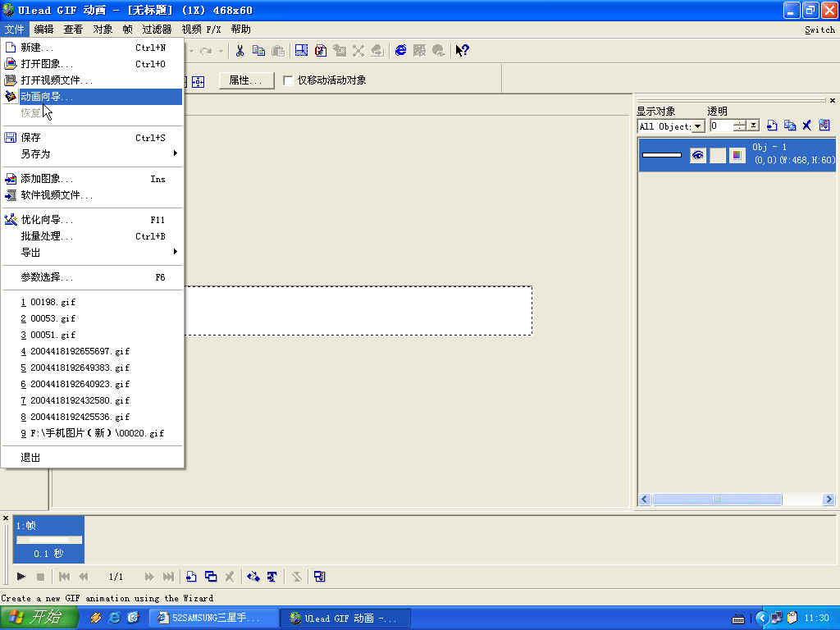
Task: Click the 属性 button above the canvas
Action: 245,80
